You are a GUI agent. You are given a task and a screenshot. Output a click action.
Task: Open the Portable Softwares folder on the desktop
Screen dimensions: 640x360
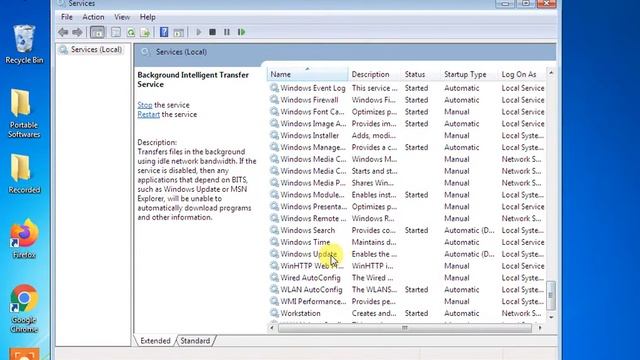coord(24,113)
